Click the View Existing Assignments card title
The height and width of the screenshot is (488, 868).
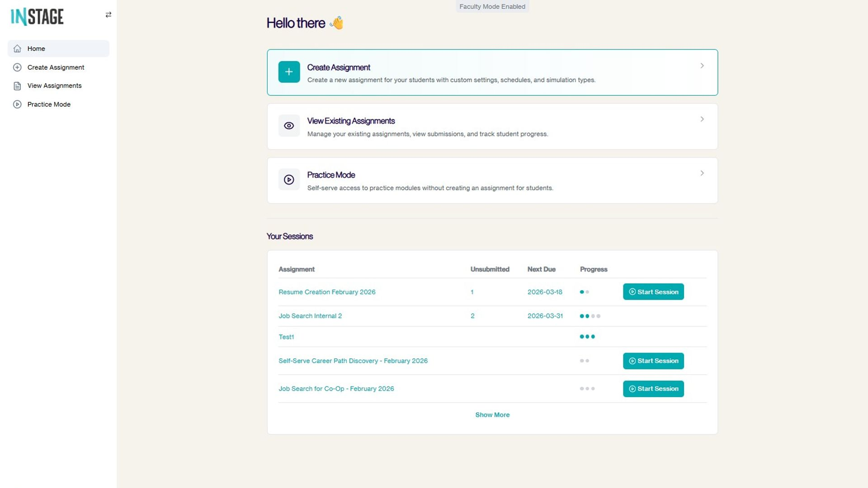tap(351, 121)
